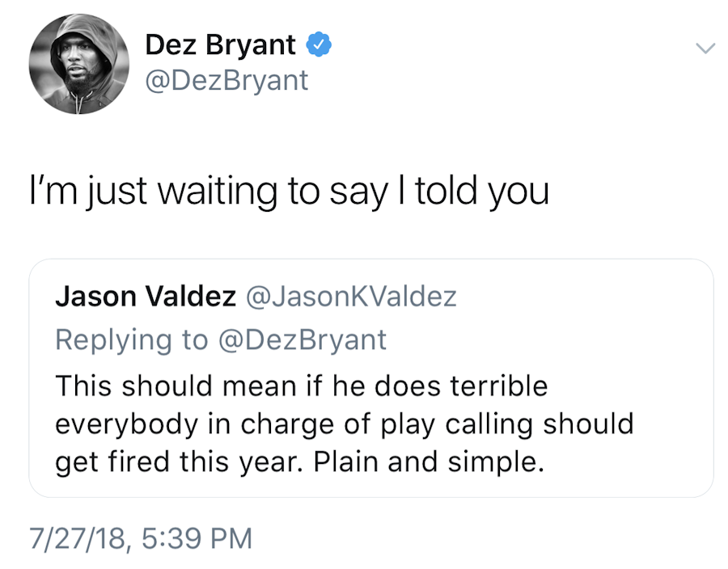Open the "Dez Bryant" display name link

[220, 45]
